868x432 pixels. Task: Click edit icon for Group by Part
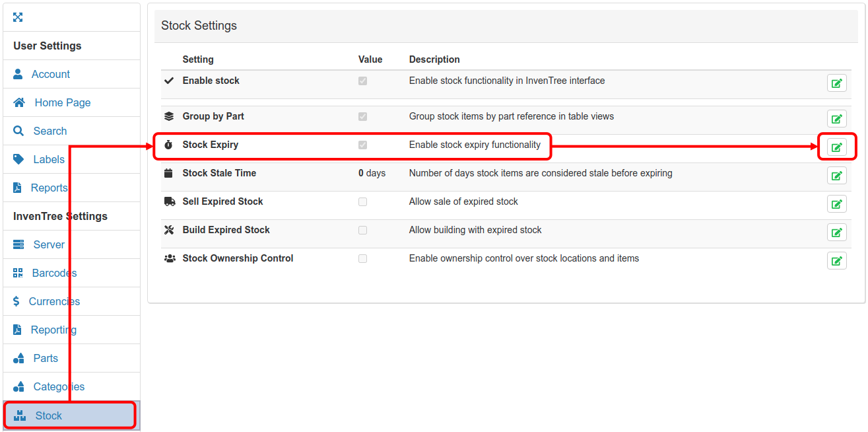click(x=836, y=119)
